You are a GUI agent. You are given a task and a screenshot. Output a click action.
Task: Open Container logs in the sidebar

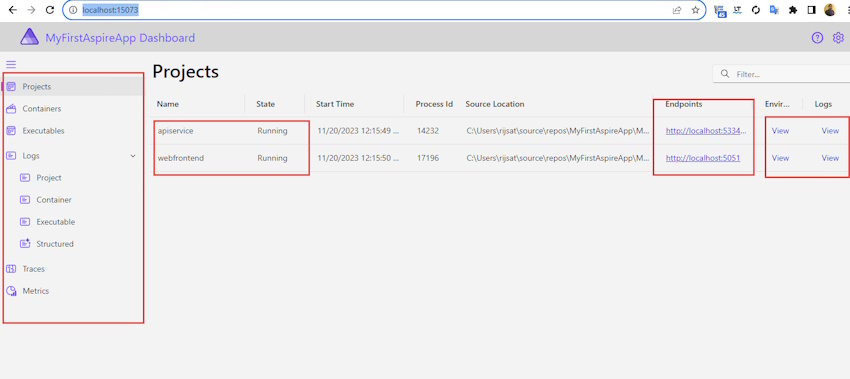(54, 200)
